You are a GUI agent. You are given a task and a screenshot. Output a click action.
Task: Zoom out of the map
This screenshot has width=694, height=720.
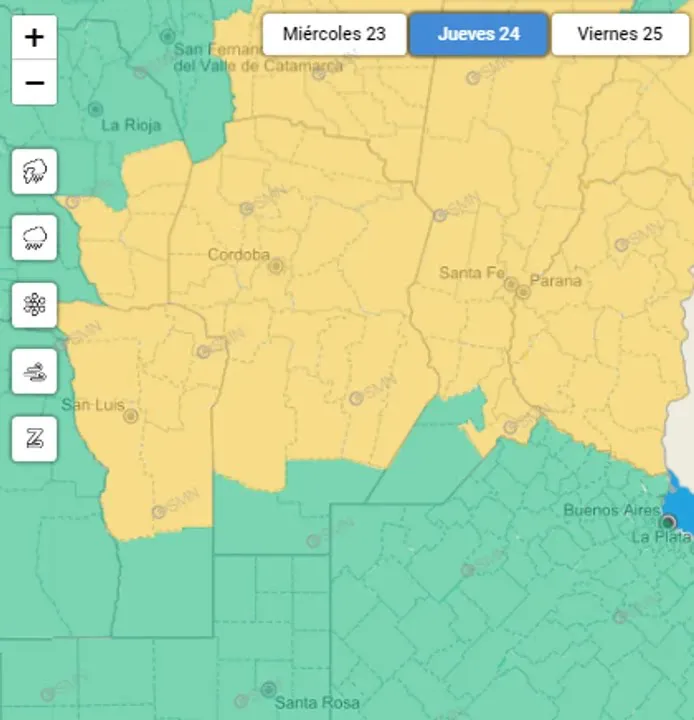[34, 82]
